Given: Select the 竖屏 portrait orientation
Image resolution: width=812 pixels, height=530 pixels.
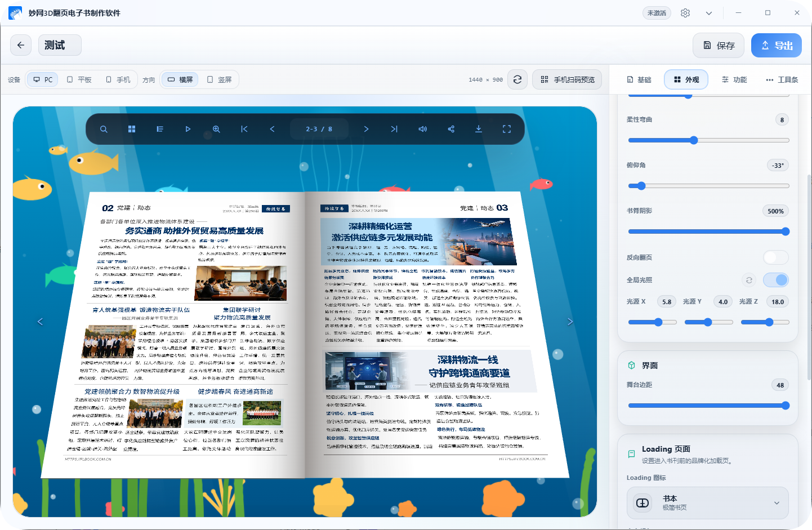Looking at the screenshot, I should [219, 79].
